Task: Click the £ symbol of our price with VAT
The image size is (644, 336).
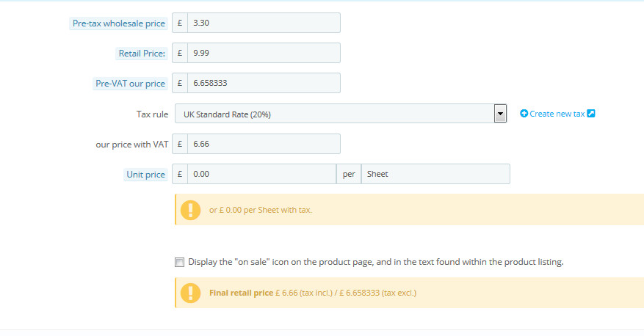Action: click(x=180, y=144)
